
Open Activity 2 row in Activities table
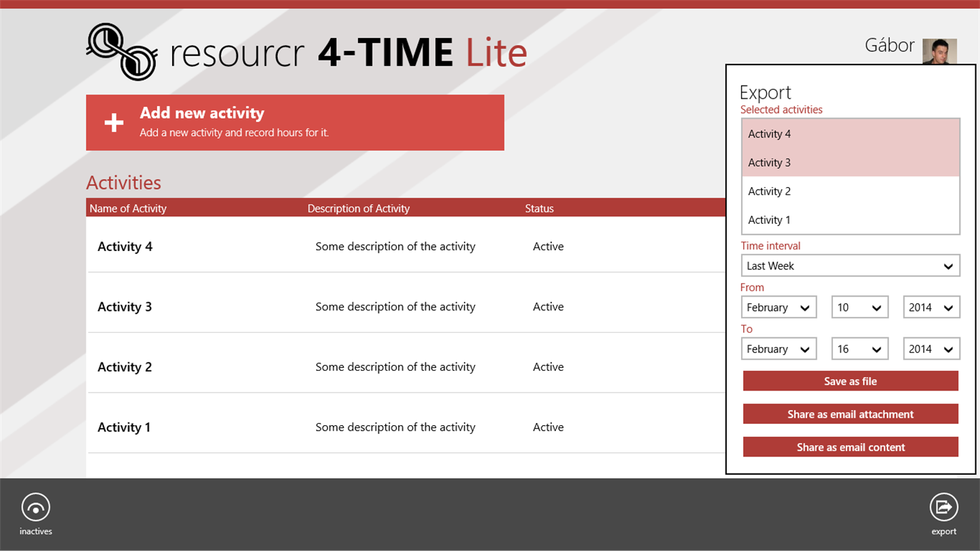click(x=406, y=367)
